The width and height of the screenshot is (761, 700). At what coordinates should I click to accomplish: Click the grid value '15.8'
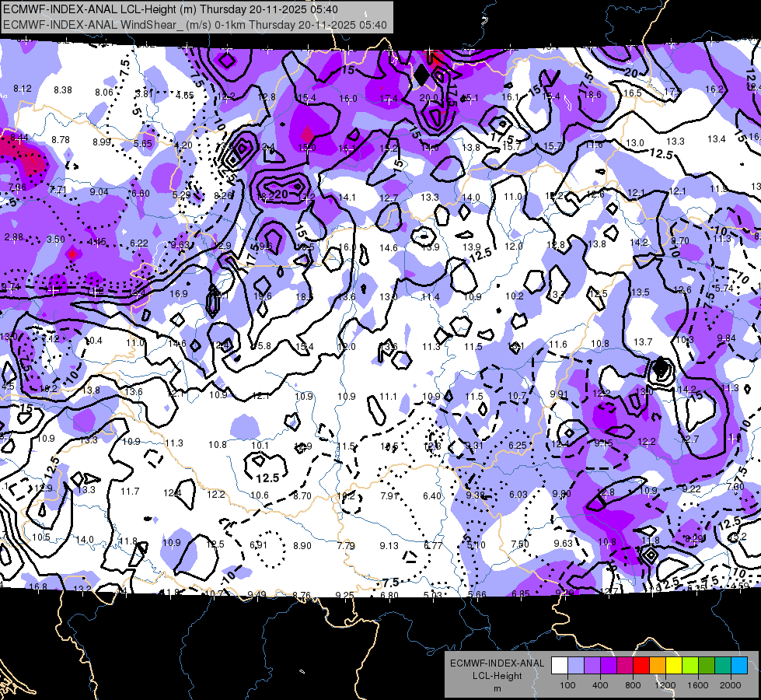pos(262,346)
